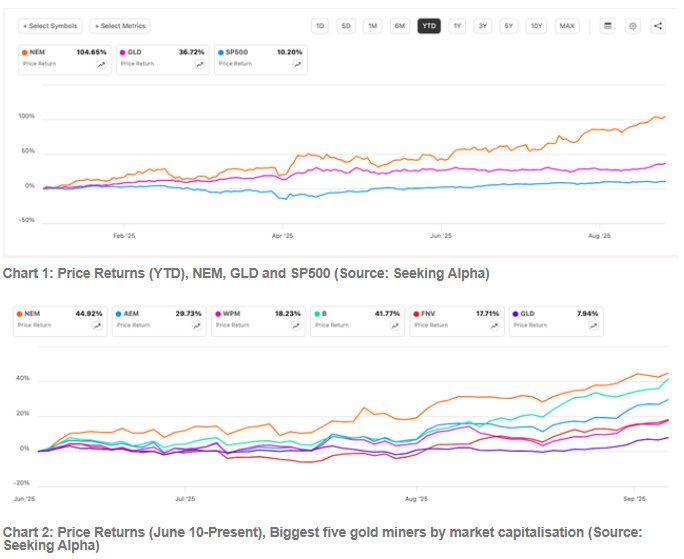Open the table view icon

click(607, 26)
